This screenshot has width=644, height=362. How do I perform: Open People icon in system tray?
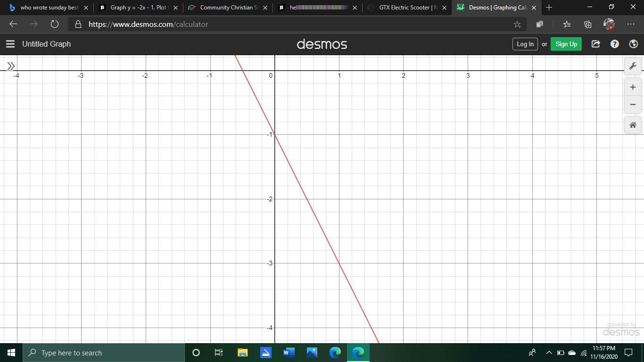pyautogui.click(x=532, y=353)
